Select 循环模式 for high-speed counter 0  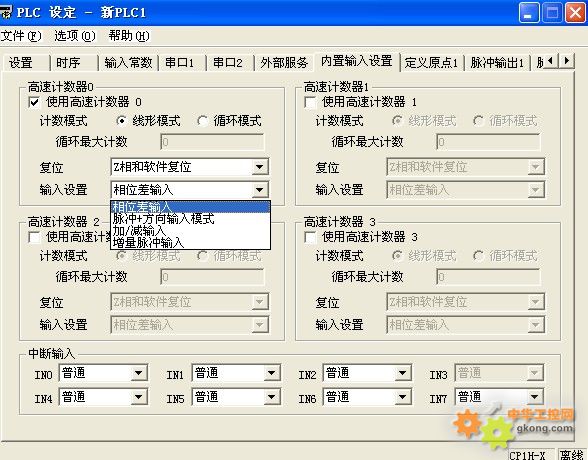(x=202, y=121)
